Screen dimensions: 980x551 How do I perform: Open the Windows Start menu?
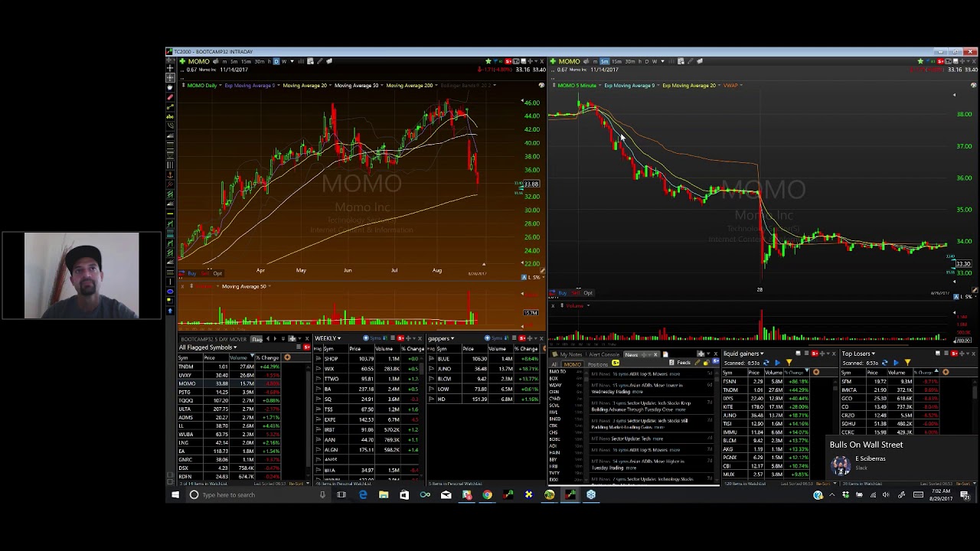pyautogui.click(x=175, y=494)
